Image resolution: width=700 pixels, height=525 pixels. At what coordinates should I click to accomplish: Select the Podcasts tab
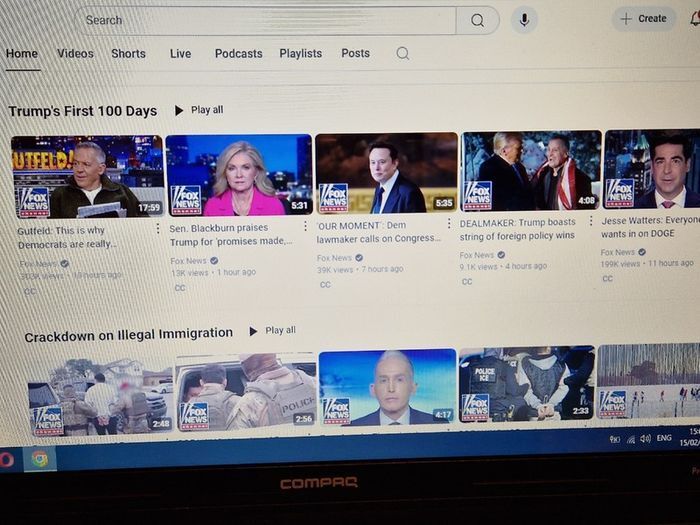coord(239,54)
